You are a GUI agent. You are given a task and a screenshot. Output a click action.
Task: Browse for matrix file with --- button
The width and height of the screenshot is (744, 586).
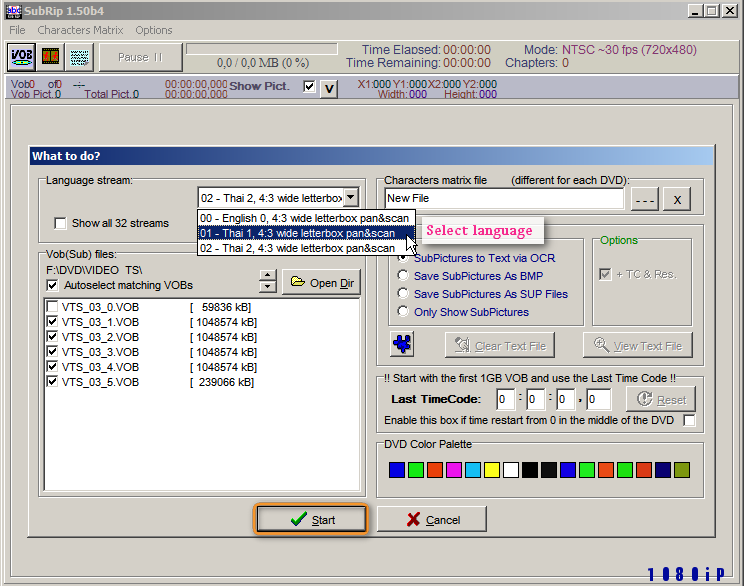tap(645, 199)
